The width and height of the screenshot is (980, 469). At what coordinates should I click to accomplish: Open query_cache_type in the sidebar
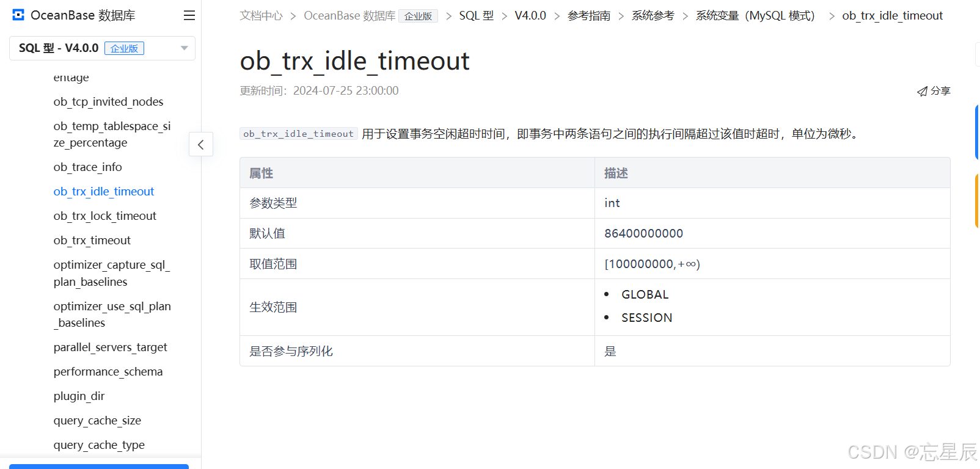[99, 445]
